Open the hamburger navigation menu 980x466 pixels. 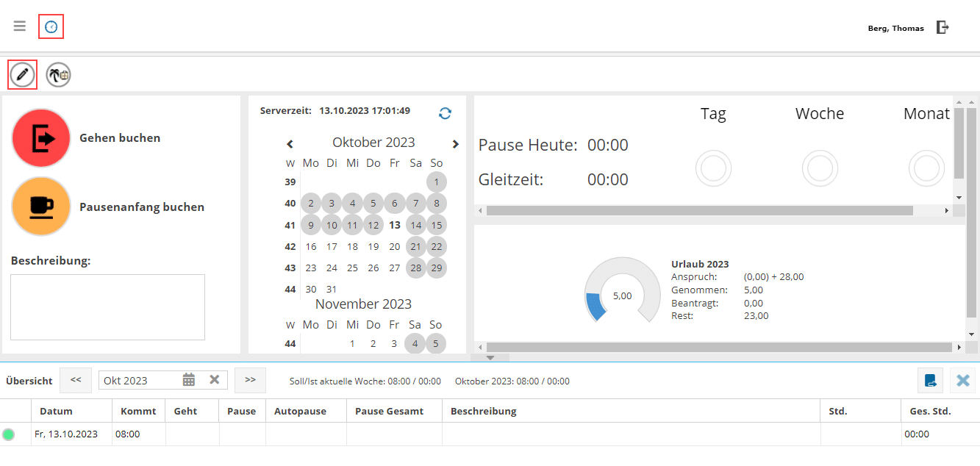click(x=20, y=26)
